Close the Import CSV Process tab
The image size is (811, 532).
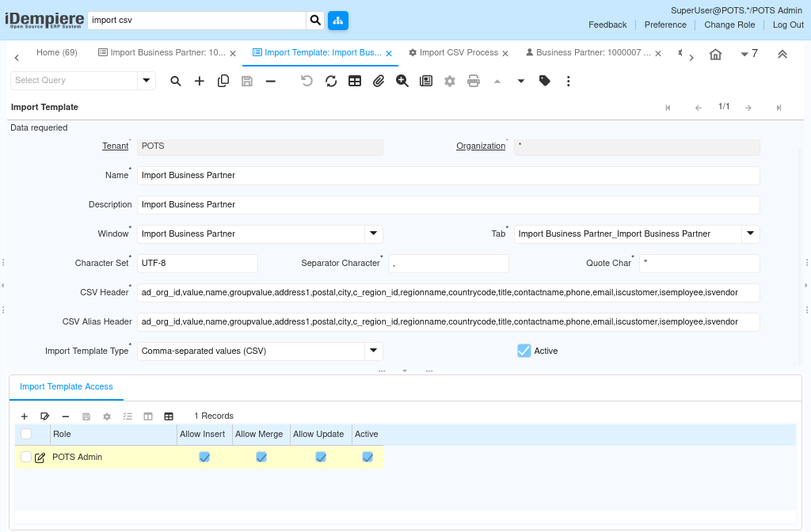point(505,54)
